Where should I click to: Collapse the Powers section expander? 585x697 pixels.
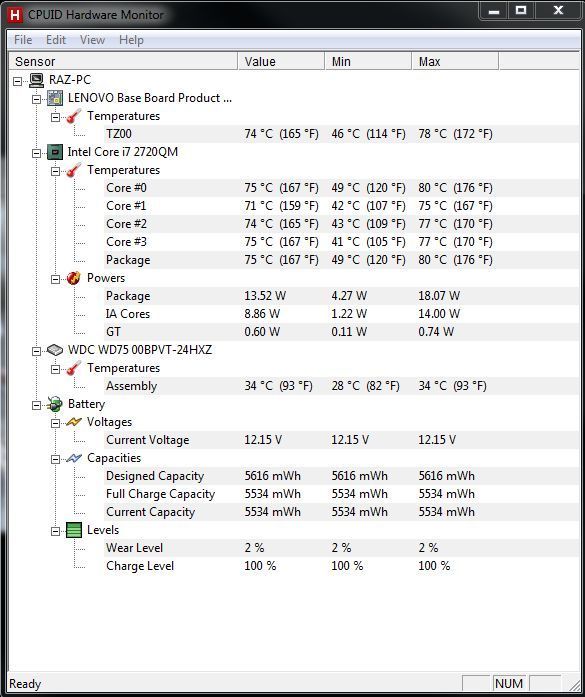(x=55, y=280)
